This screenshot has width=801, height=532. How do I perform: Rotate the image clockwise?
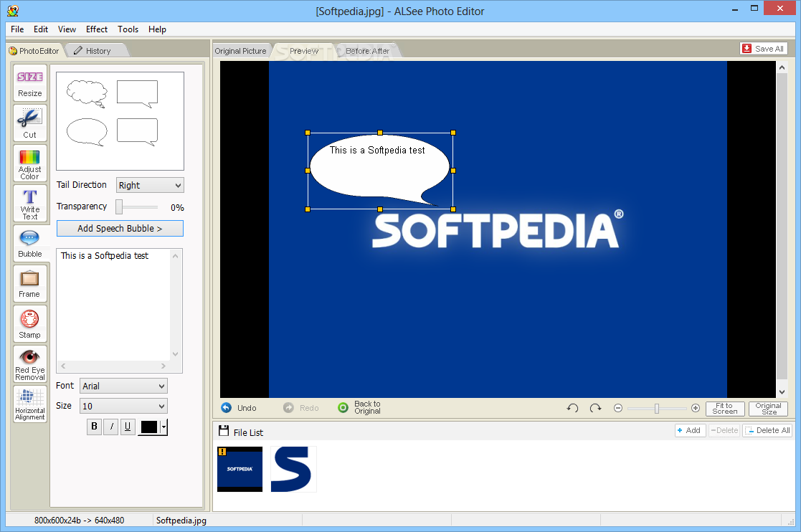(595, 408)
